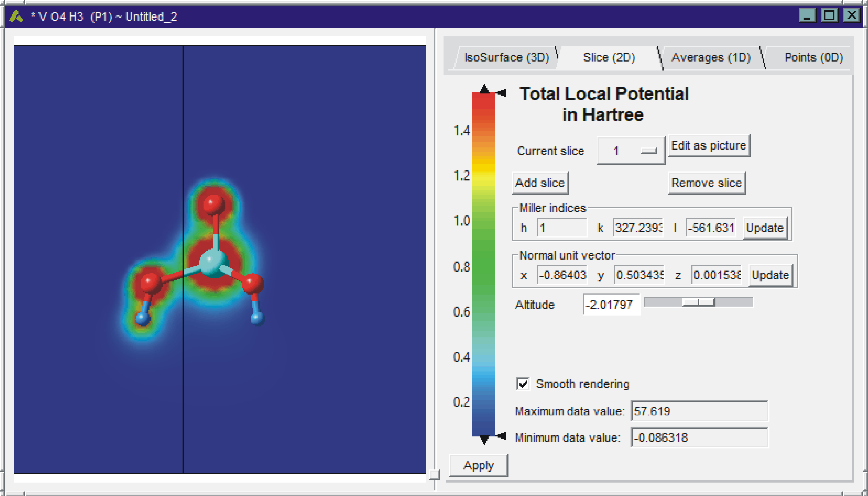This screenshot has height=496, width=868.
Task: Click the arrow marker beside the colorbar maximum
Action: (501, 92)
